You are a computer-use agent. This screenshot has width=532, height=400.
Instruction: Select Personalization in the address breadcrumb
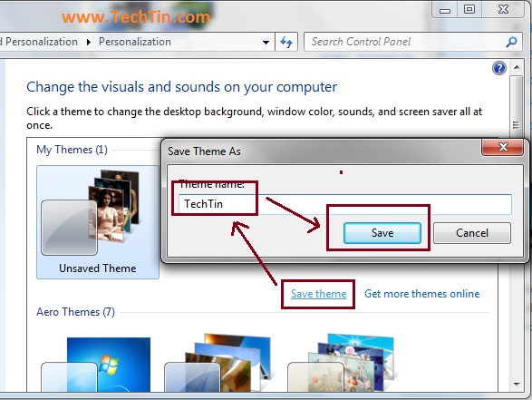point(135,42)
